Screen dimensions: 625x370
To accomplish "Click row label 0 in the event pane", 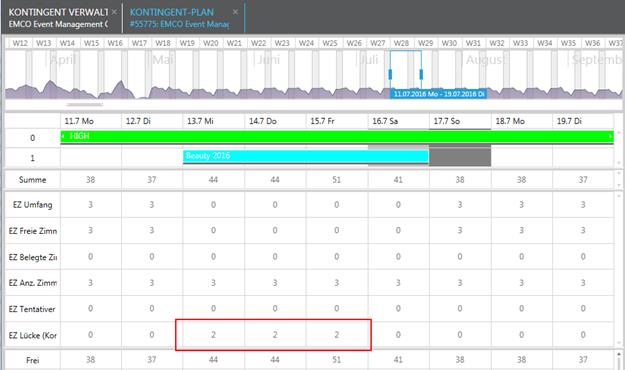I will coord(33,138).
